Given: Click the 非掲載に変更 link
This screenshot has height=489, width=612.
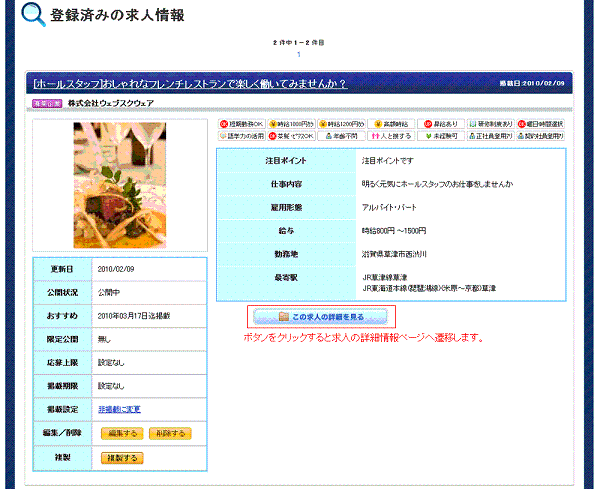Looking at the screenshot, I should pos(119,409).
